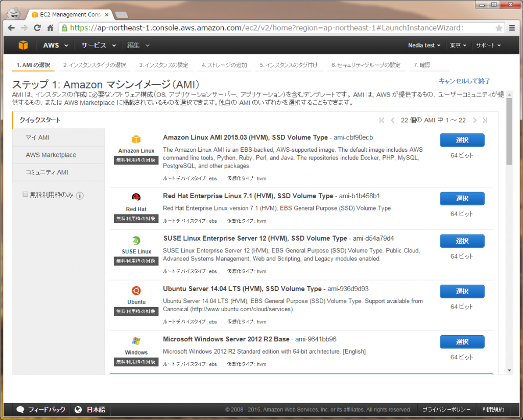Jump to the first AMI page
Image resolution: width=523 pixels, height=420 pixels.
coord(382,120)
